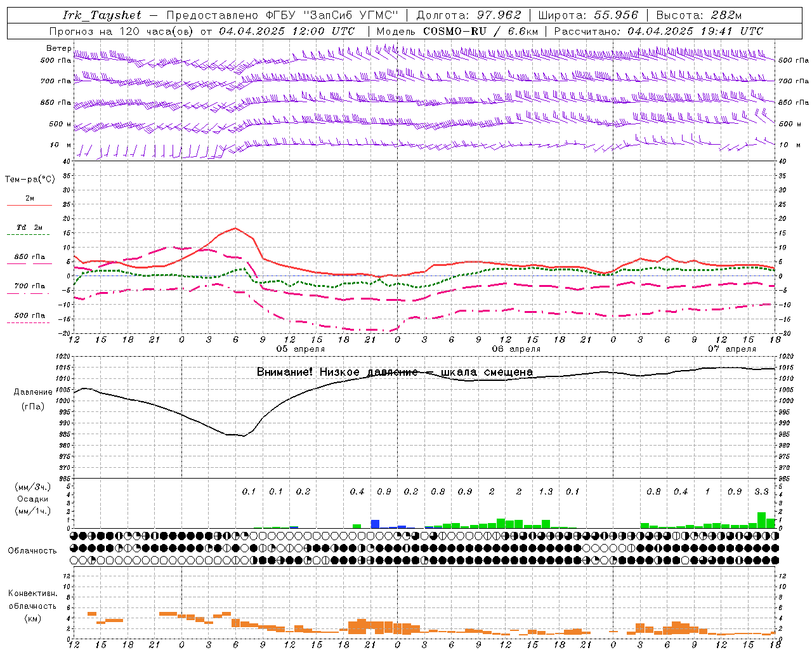Click the 'Внимание! Низкое давление' warning text

(337, 373)
